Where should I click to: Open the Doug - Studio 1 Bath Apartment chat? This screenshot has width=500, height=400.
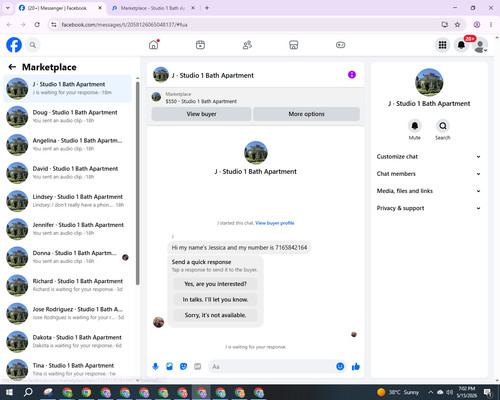pyautogui.click(x=67, y=117)
